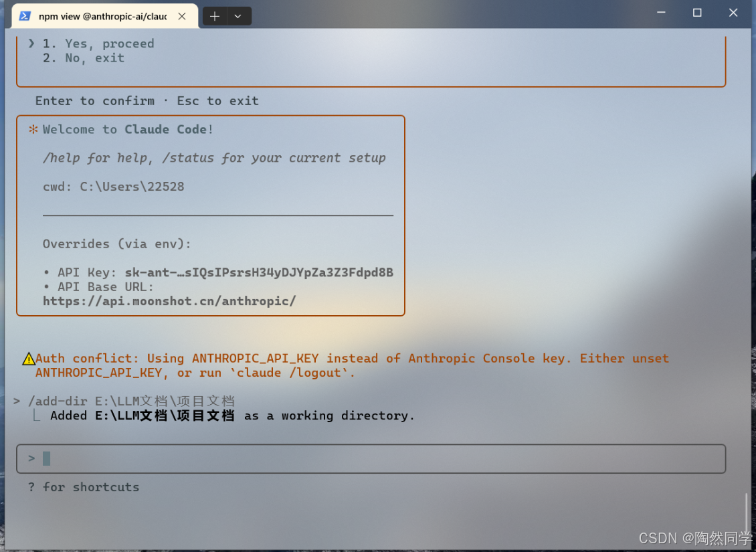Image resolution: width=756 pixels, height=552 pixels.
Task: Select option 2. No, exit
Action: tap(84, 58)
